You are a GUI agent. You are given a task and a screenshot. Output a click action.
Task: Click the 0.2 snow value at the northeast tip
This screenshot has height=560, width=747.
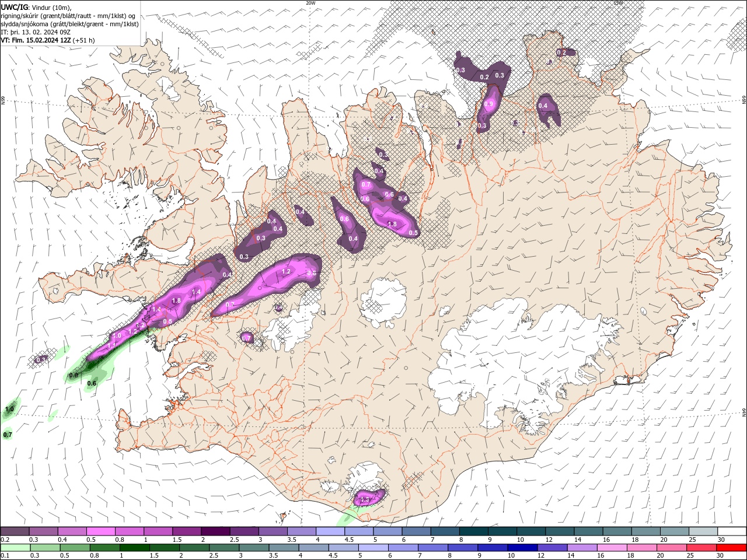[x=561, y=52]
